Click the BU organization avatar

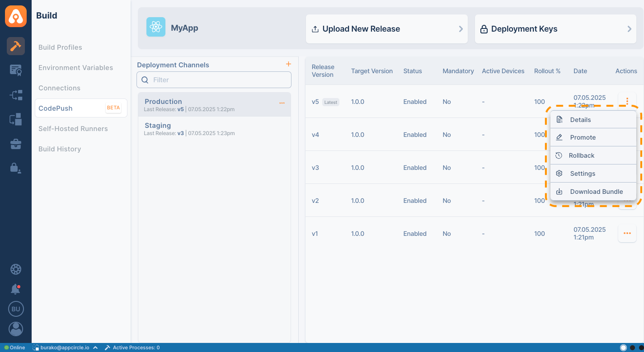click(16, 309)
